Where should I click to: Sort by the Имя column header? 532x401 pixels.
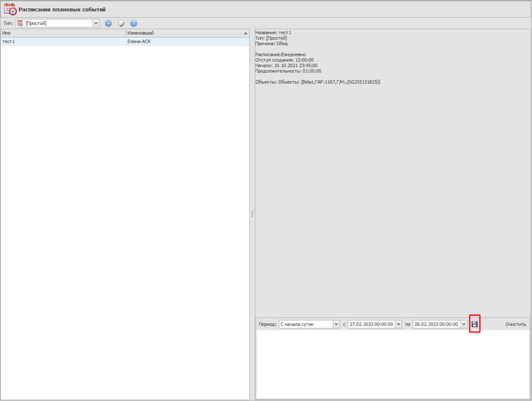coord(63,33)
